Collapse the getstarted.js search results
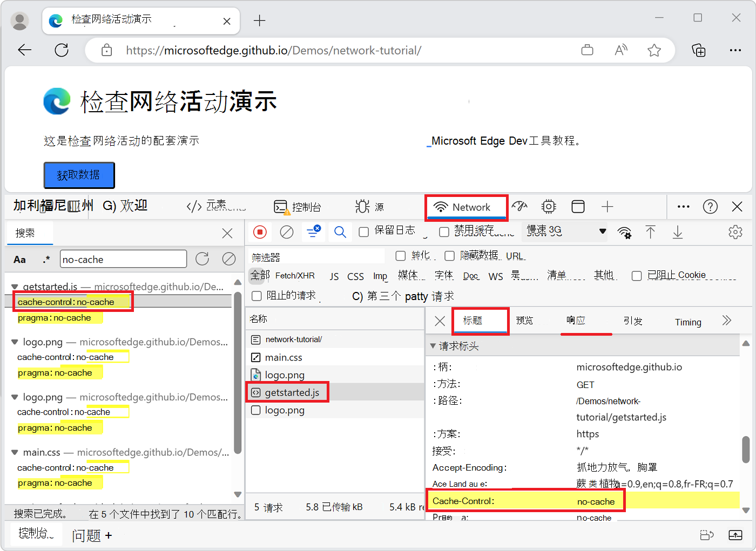Image resolution: width=756 pixels, height=551 pixels. point(15,287)
